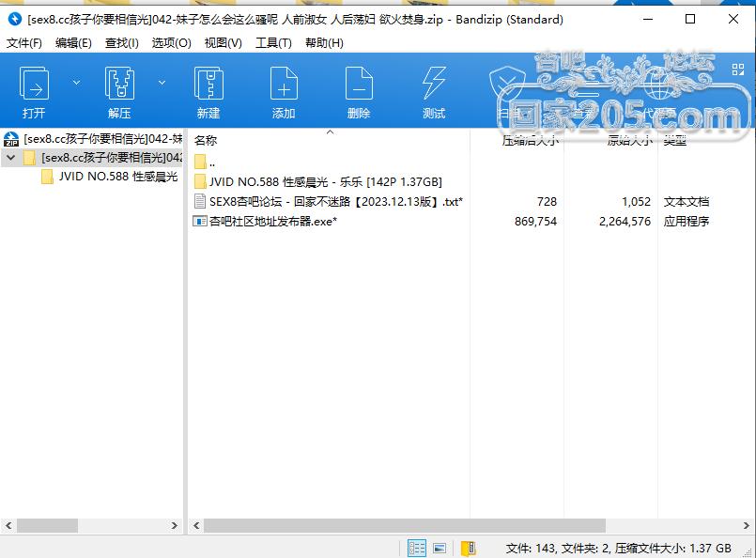Viewport: 756px width, 558px height.
Task: Switch to image preview view in the status bar
Action: point(440,549)
